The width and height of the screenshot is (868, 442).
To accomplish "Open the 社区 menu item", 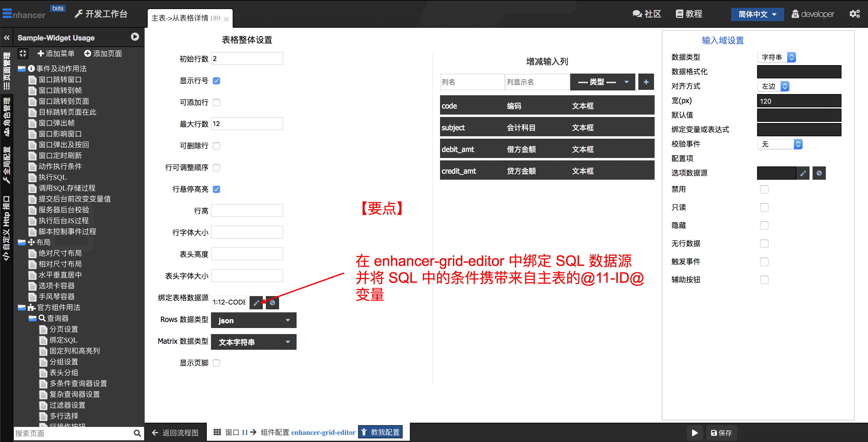I will tap(646, 14).
